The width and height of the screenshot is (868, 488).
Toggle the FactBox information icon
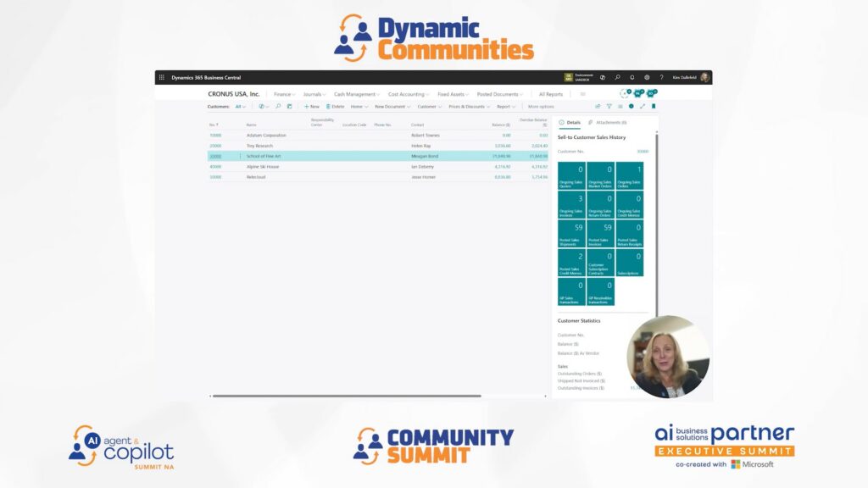pos(631,106)
